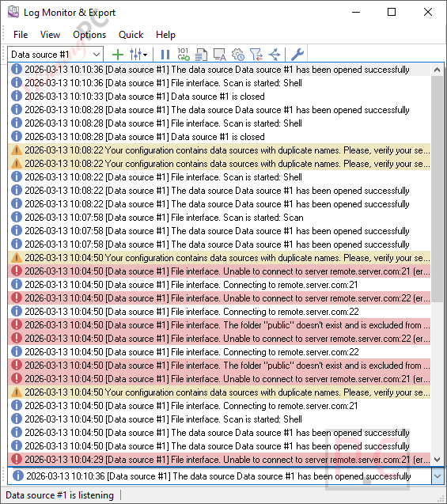Select the 10:04:29 Unable to connect error row
Viewport: 447px width, 504px height.
click(219, 460)
